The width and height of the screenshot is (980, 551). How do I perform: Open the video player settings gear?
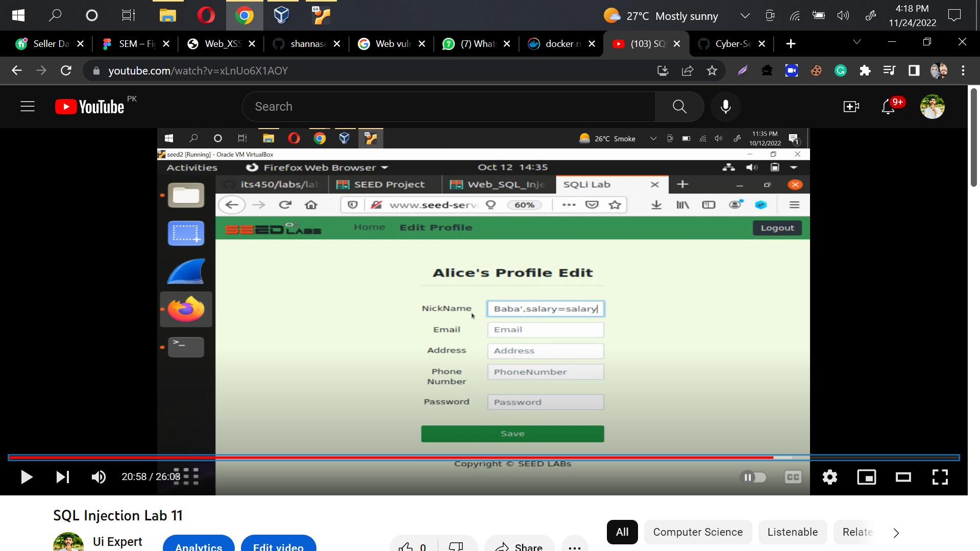coord(829,477)
